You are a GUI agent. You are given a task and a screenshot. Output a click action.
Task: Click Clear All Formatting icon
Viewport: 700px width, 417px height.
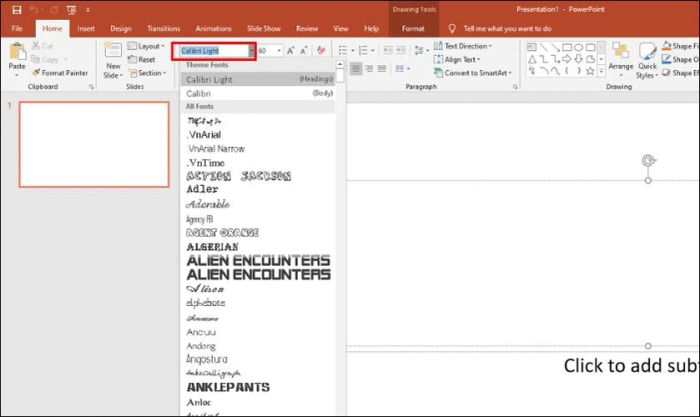(x=321, y=50)
